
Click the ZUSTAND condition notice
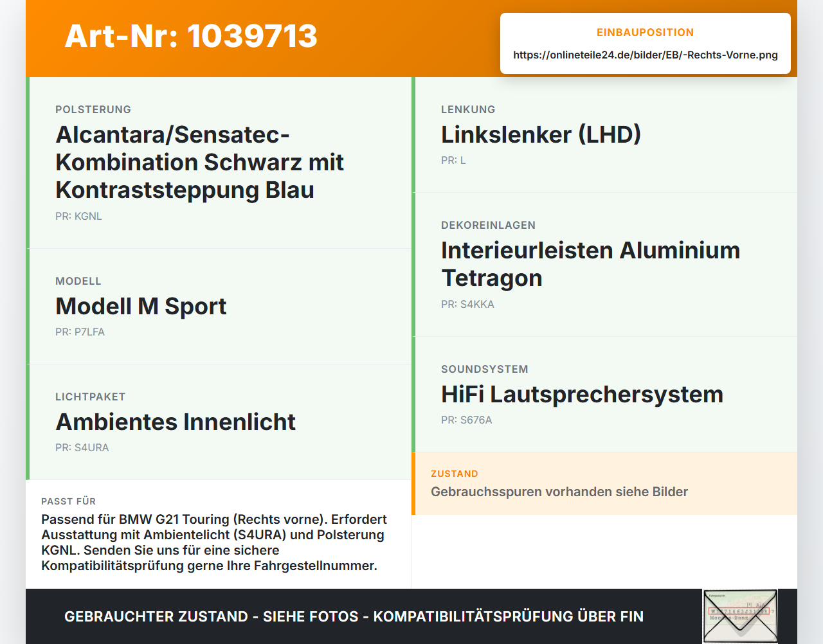coord(604,484)
